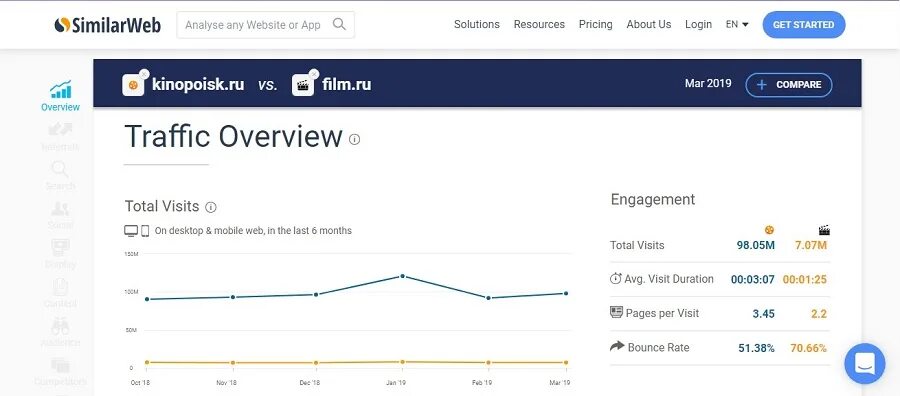Click the 00:01:25 visit duration value
The height and width of the screenshot is (396, 900).
point(805,279)
